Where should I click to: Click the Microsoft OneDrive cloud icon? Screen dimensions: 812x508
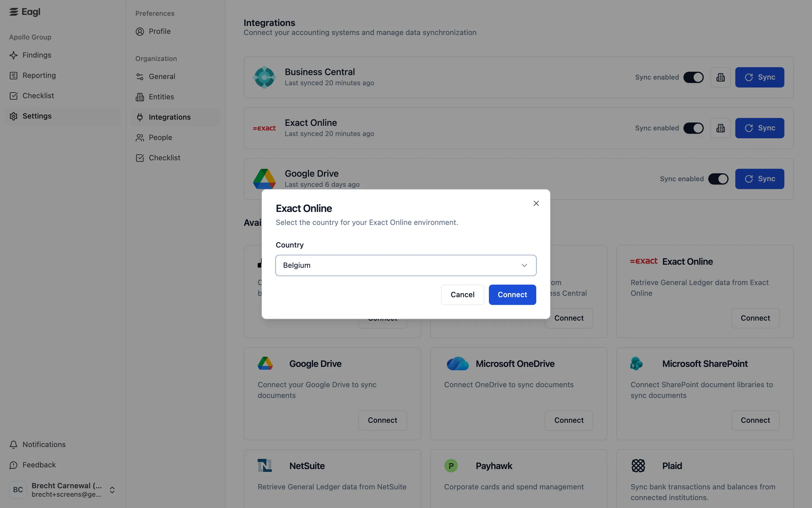coord(458,364)
